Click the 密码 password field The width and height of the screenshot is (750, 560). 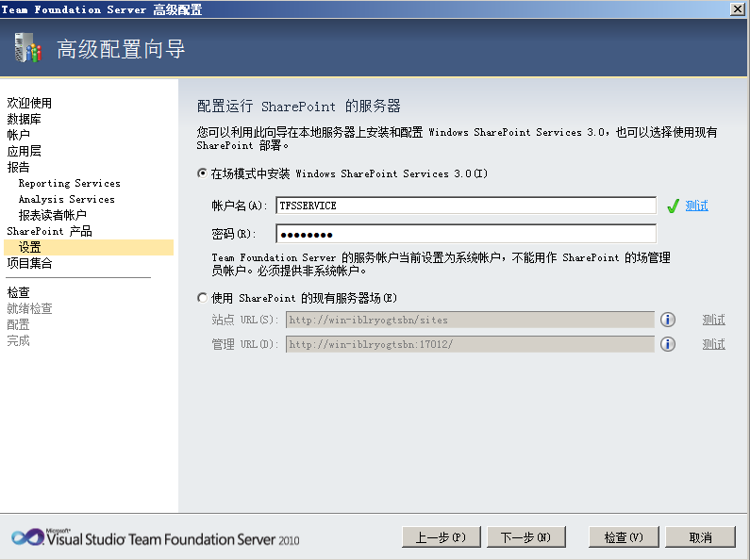tap(466, 234)
